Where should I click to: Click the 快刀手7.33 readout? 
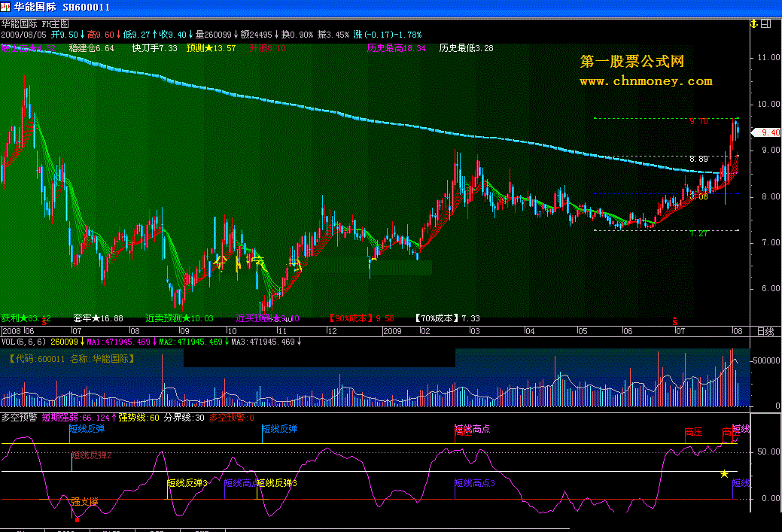pyautogui.click(x=154, y=48)
